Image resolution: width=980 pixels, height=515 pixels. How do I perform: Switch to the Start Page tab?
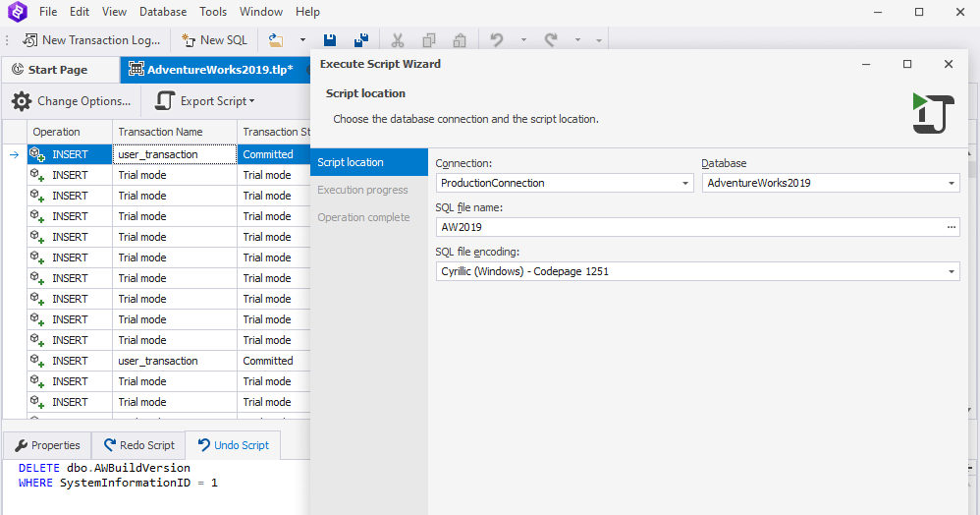58,70
